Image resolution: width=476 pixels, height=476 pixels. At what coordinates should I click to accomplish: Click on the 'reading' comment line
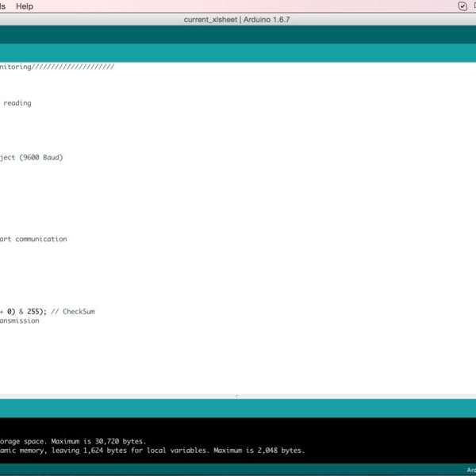coord(17,103)
